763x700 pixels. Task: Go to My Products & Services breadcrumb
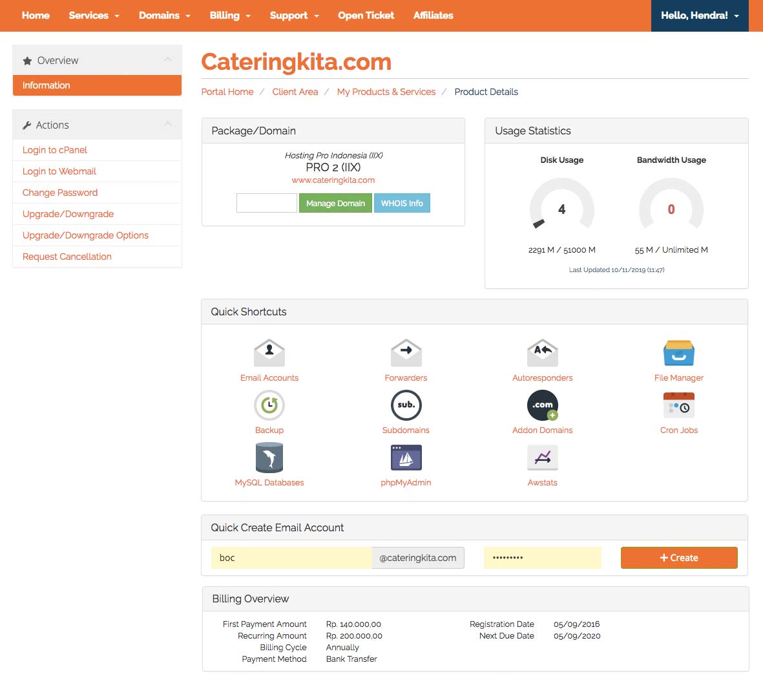tap(386, 92)
